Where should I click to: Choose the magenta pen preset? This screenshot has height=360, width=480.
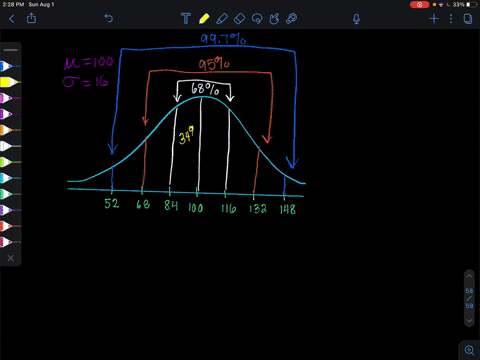(10, 98)
